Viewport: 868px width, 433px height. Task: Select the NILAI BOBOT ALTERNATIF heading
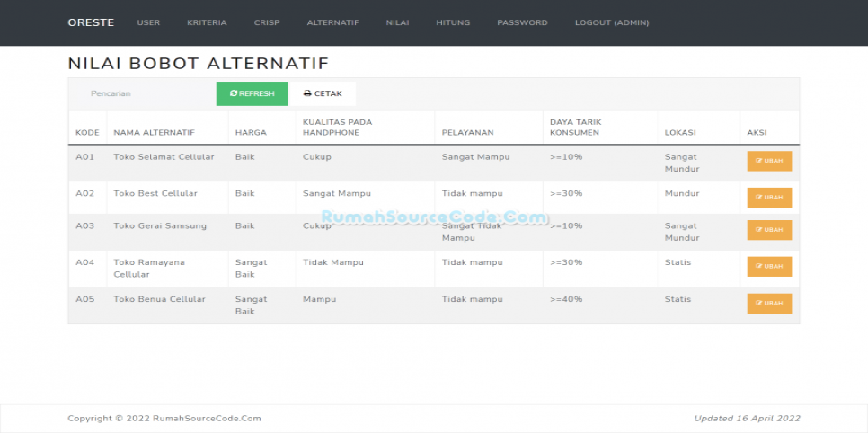click(199, 64)
